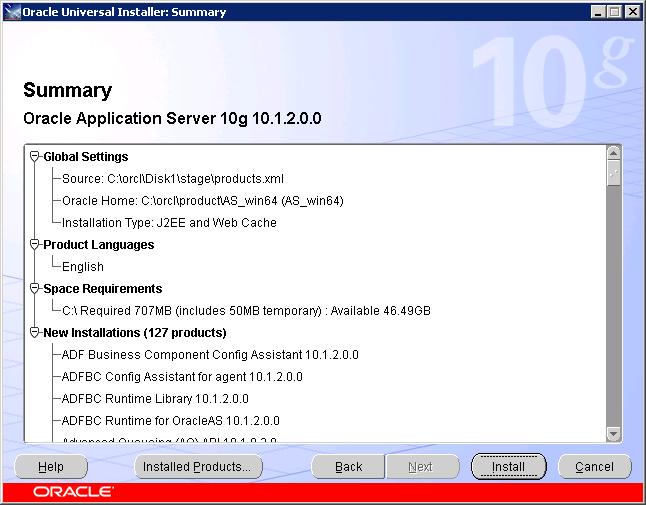Cancel the installer
The width and height of the screenshot is (646, 505).
click(x=595, y=467)
